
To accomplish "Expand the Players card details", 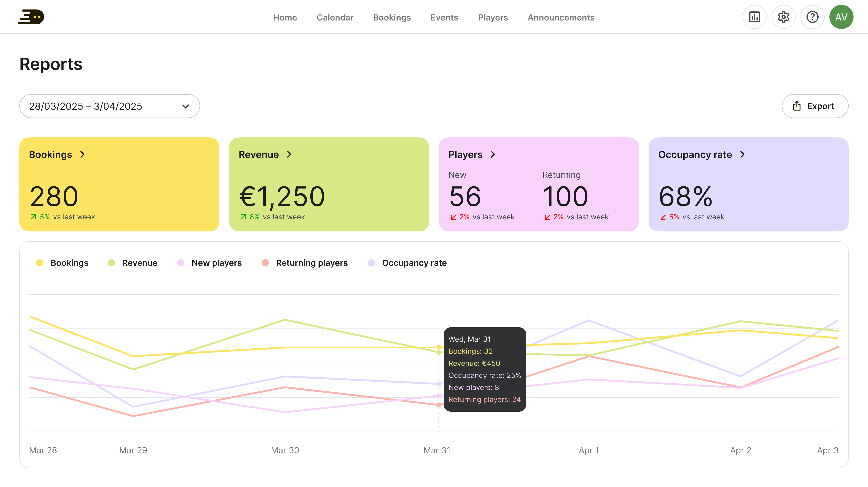I will (x=493, y=154).
